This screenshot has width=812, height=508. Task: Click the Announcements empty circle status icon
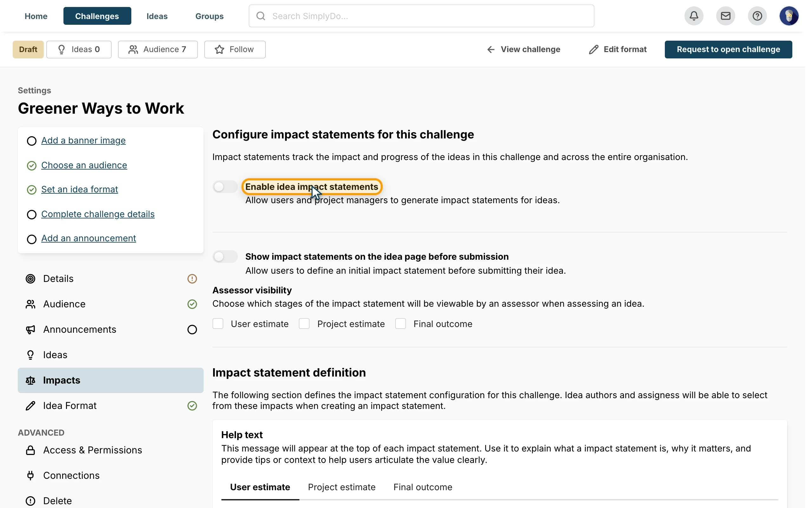click(x=192, y=330)
